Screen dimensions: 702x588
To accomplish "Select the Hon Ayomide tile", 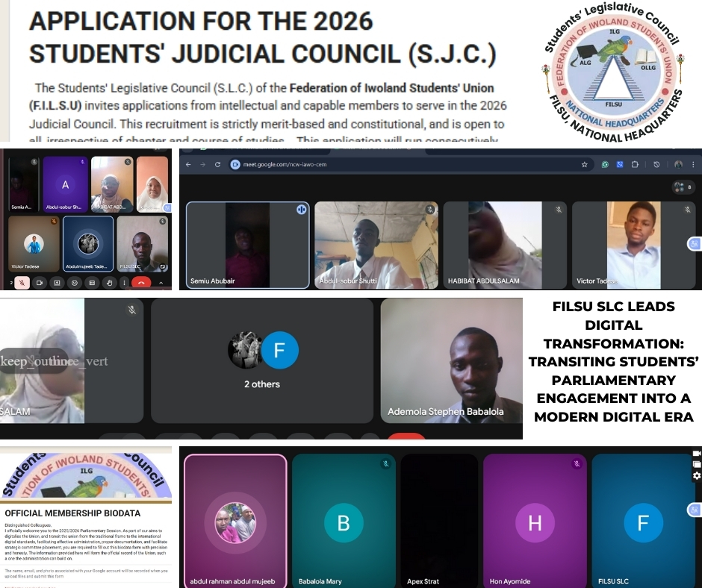I will (535, 521).
